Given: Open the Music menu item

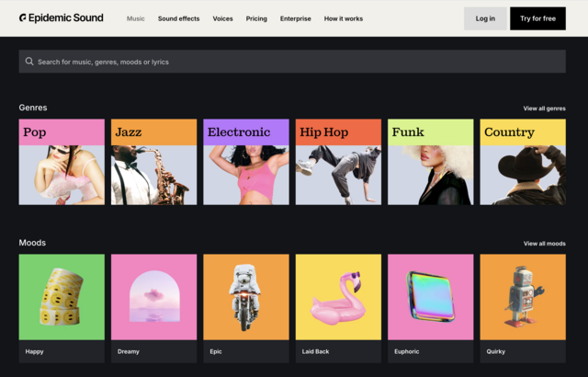Looking at the screenshot, I should 135,18.
